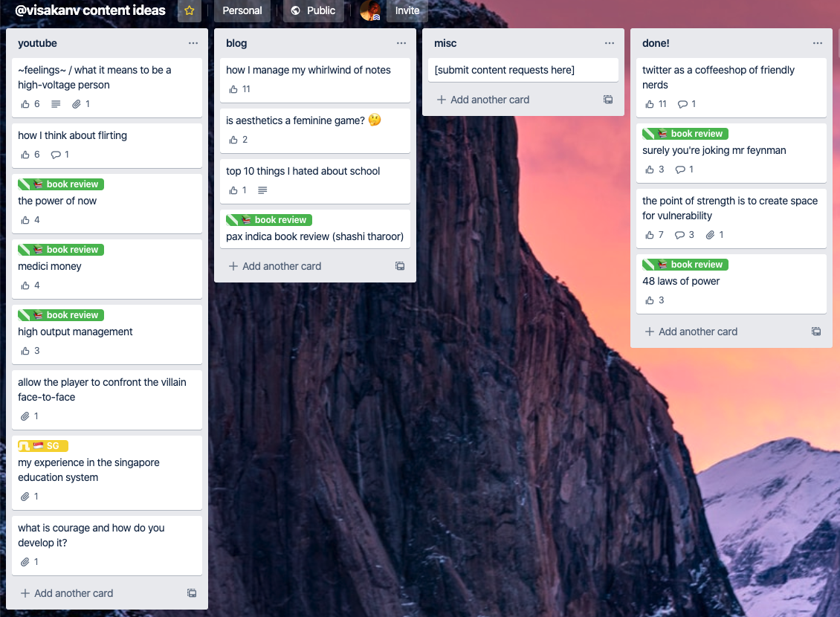Click yellow SG label on singapore education card

click(43, 445)
